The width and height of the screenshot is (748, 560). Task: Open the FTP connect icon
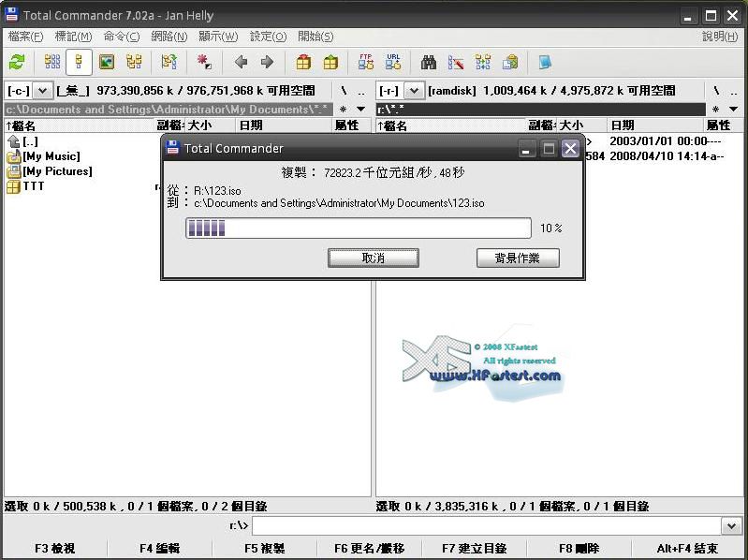366,62
